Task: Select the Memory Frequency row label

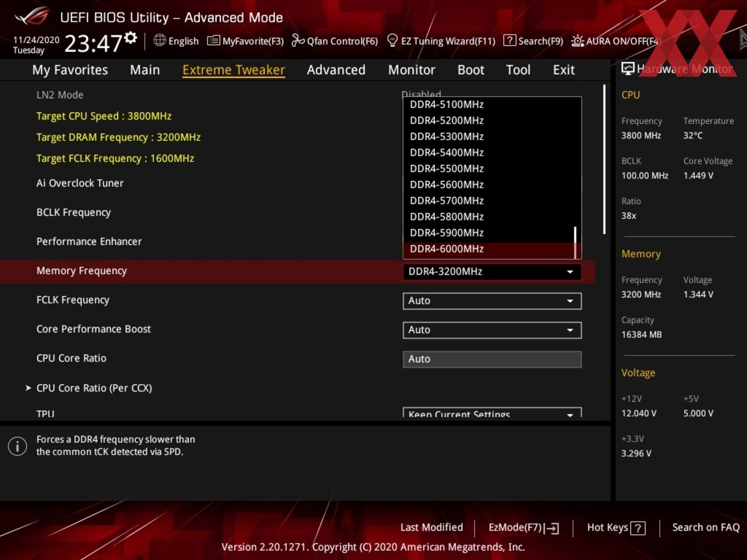Action: coord(81,271)
